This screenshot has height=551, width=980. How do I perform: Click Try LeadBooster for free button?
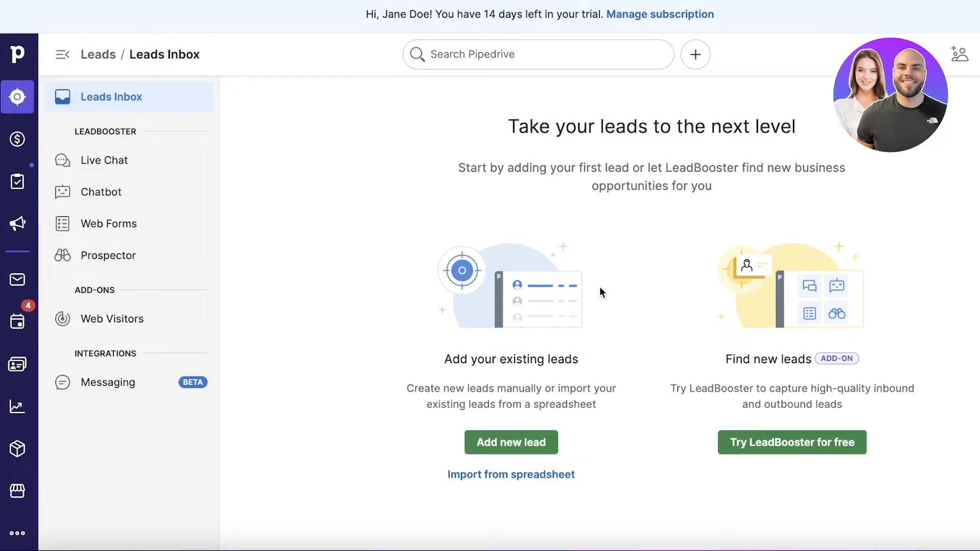[x=792, y=442]
